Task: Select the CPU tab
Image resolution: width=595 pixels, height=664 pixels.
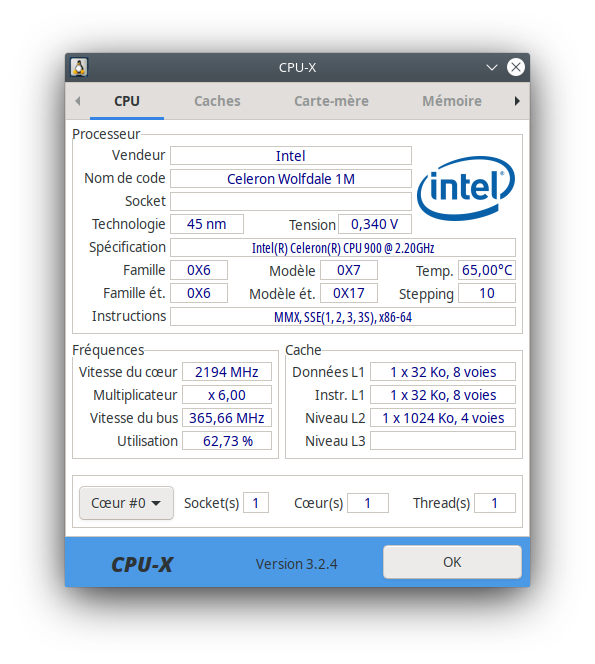Action: (x=127, y=101)
